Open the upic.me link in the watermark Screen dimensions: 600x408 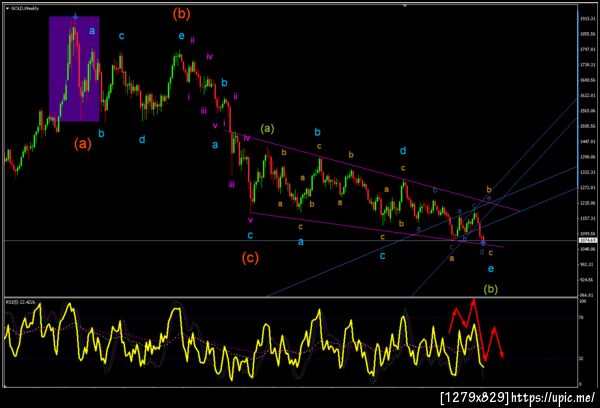click(x=553, y=397)
